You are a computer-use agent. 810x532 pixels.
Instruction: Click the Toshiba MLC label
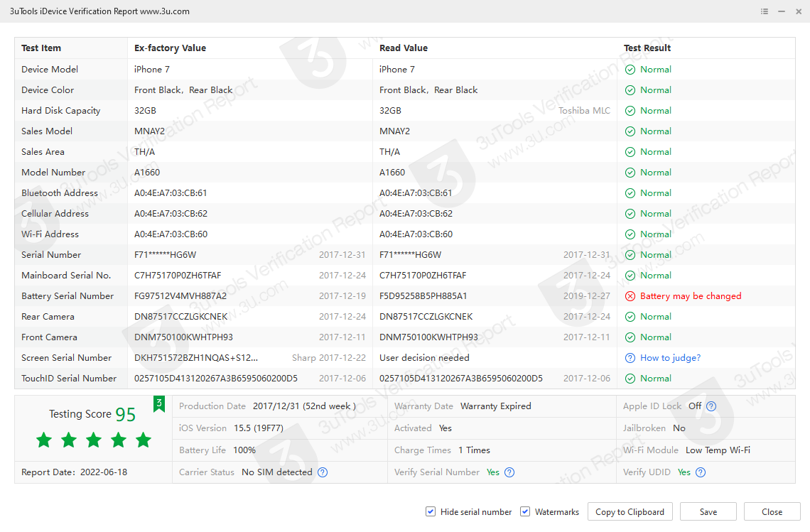point(584,111)
